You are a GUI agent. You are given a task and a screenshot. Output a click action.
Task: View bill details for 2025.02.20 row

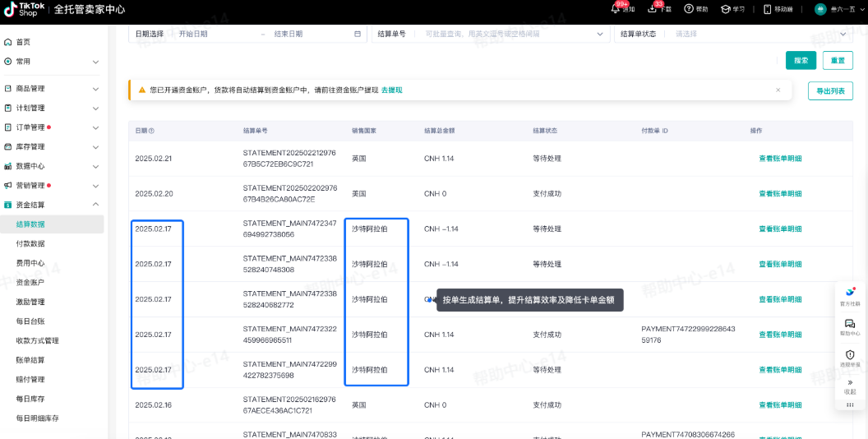click(x=780, y=194)
